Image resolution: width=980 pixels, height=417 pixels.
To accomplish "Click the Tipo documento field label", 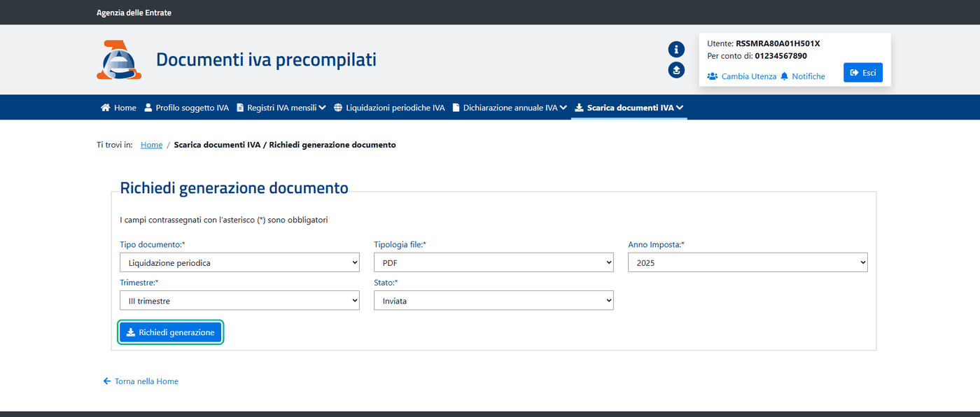I will coord(153,244).
